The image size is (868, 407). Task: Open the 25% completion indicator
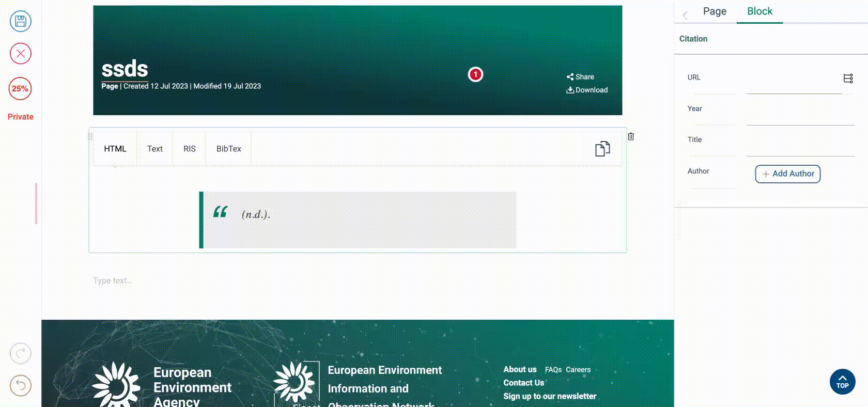20,88
